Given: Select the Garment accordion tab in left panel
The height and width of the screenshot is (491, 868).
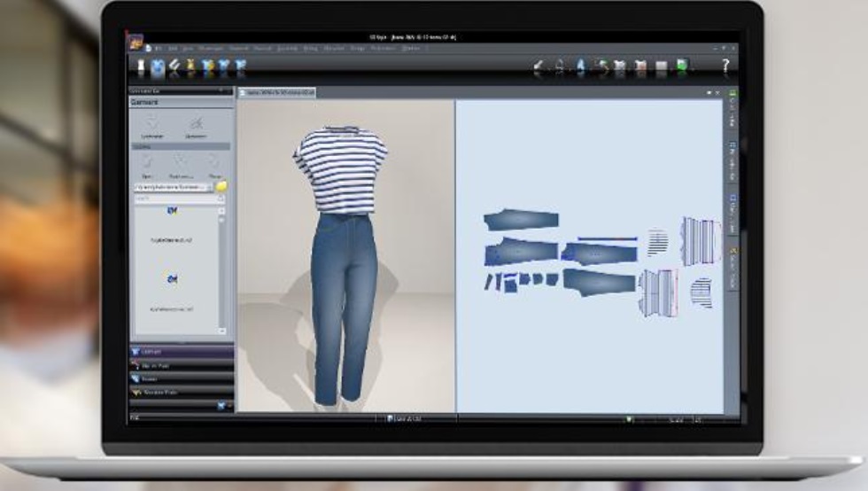Looking at the screenshot, I should [x=182, y=352].
